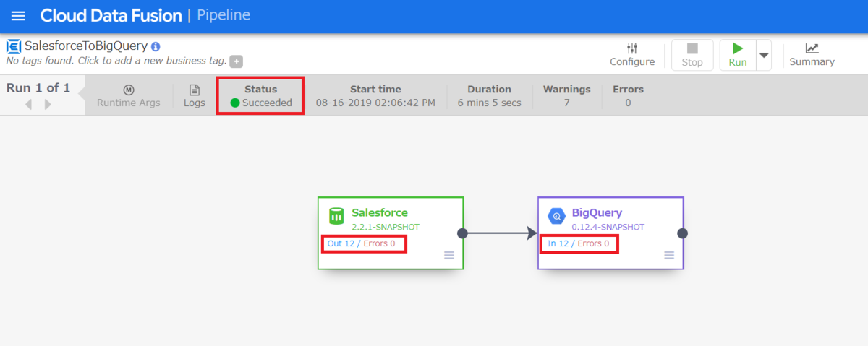868x346 pixels.
Task: Open the hamburger navigation menu
Action: pyautogui.click(x=18, y=16)
